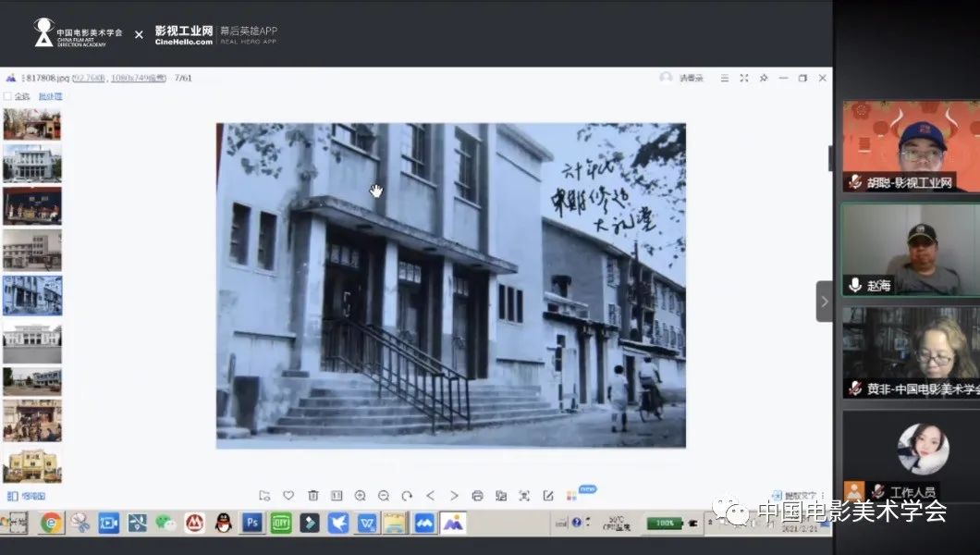Go to the next image arrow
980x555 pixels.
click(x=454, y=496)
